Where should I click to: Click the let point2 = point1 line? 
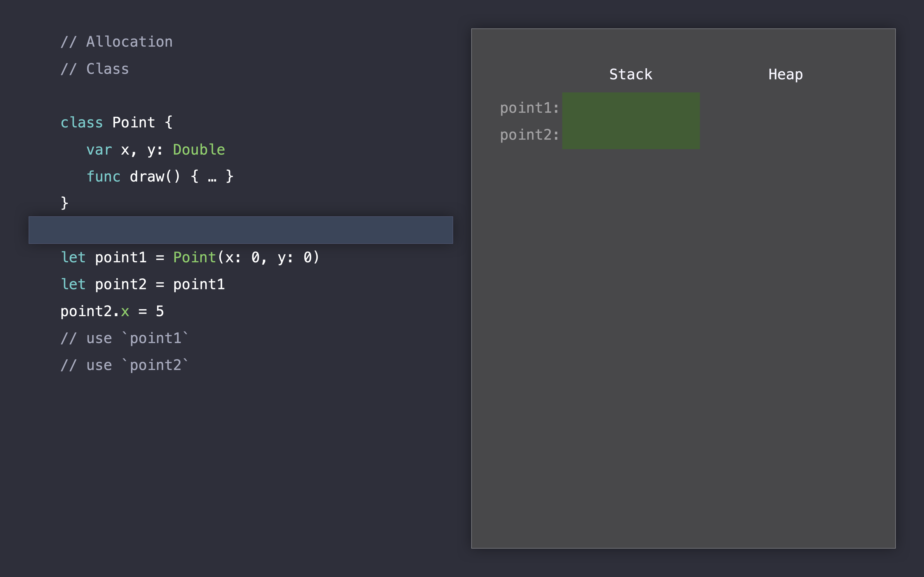point(143,285)
